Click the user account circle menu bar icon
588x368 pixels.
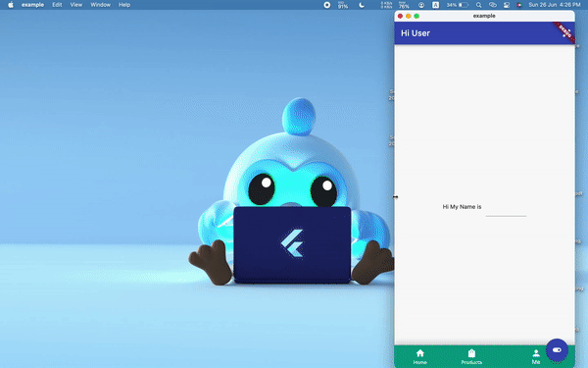421,5
